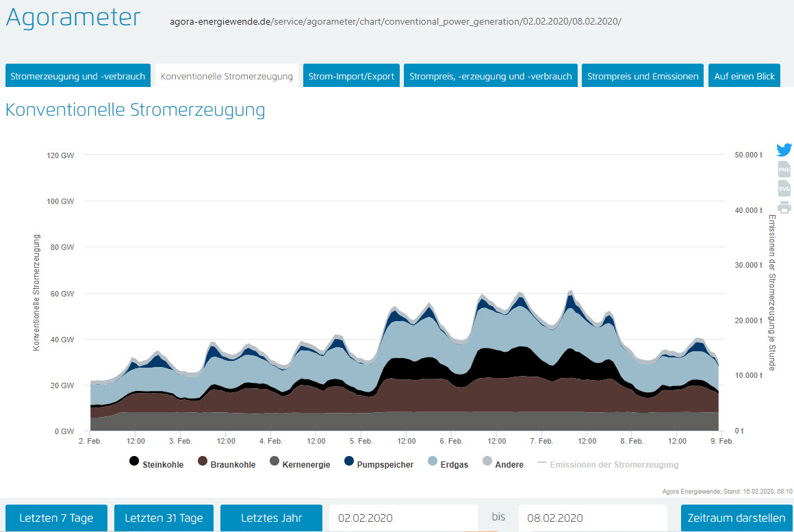This screenshot has width=794, height=532.
Task: Toggle the Andere legend item
Action: 503,464
